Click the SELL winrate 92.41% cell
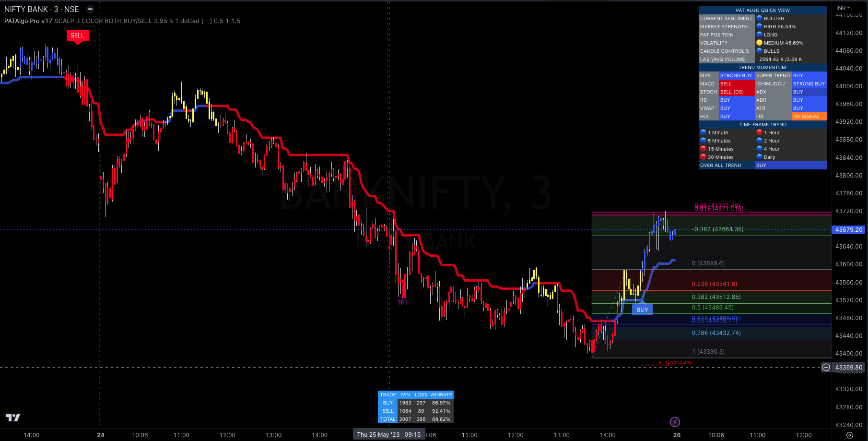 [x=441, y=411]
